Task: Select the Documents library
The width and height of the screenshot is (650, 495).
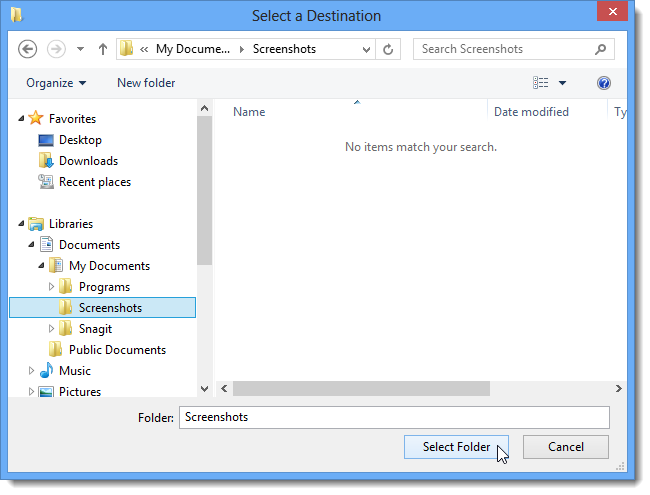Action: click(x=90, y=245)
